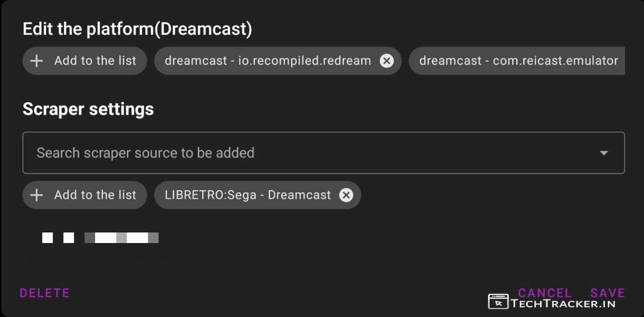Image resolution: width=644 pixels, height=317 pixels.
Task: Click Add to the list label in emulator row
Action: (95, 61)
